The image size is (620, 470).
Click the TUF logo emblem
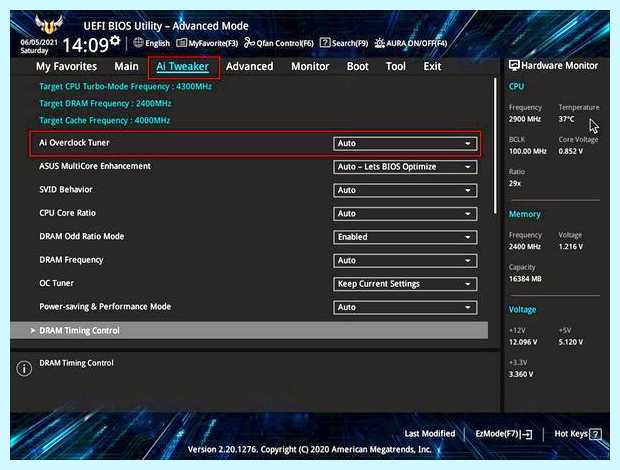(x=49, y=25)
